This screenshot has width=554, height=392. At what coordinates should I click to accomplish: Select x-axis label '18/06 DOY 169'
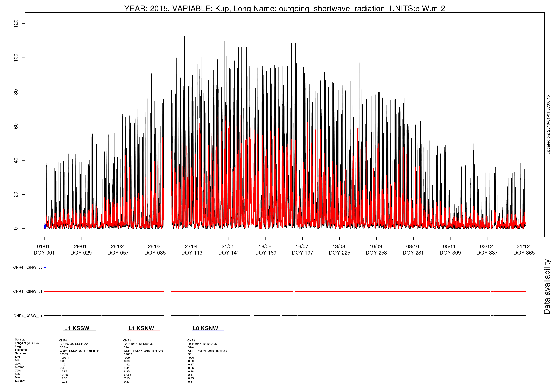[266, 250]
